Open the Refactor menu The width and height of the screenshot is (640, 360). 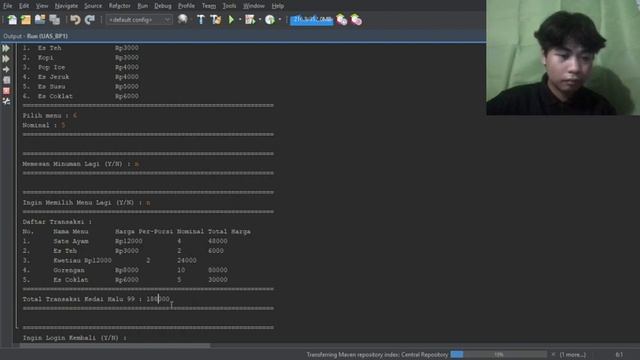[120, 6]
